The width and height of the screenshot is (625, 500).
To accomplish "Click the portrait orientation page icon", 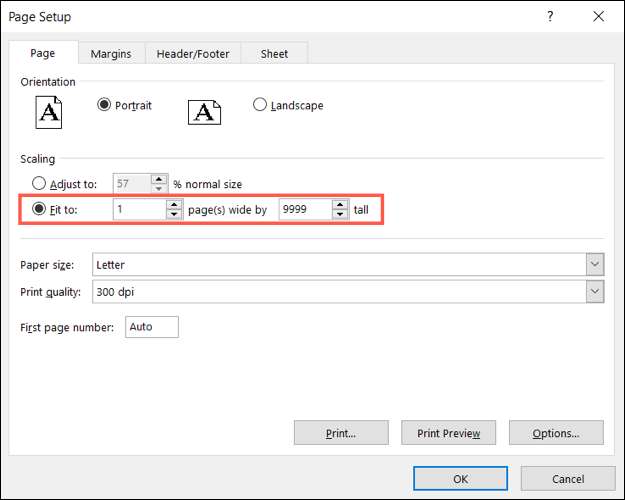I will (49, 110).
